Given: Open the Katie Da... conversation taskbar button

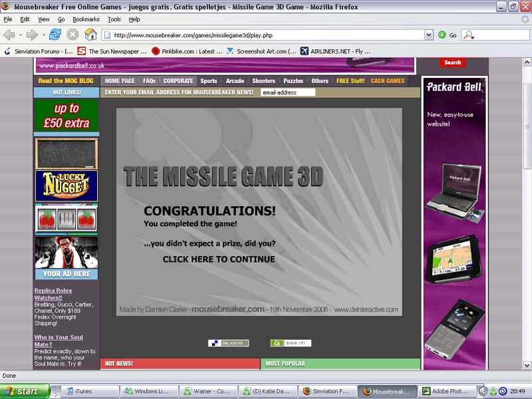Looking at the screenshot, I should tap(268, 391).
